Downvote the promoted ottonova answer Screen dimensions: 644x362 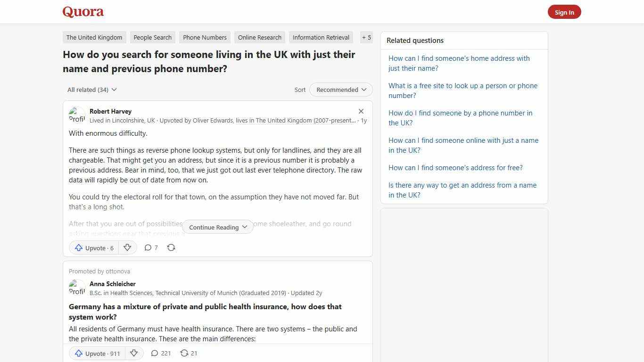point(134,353)
